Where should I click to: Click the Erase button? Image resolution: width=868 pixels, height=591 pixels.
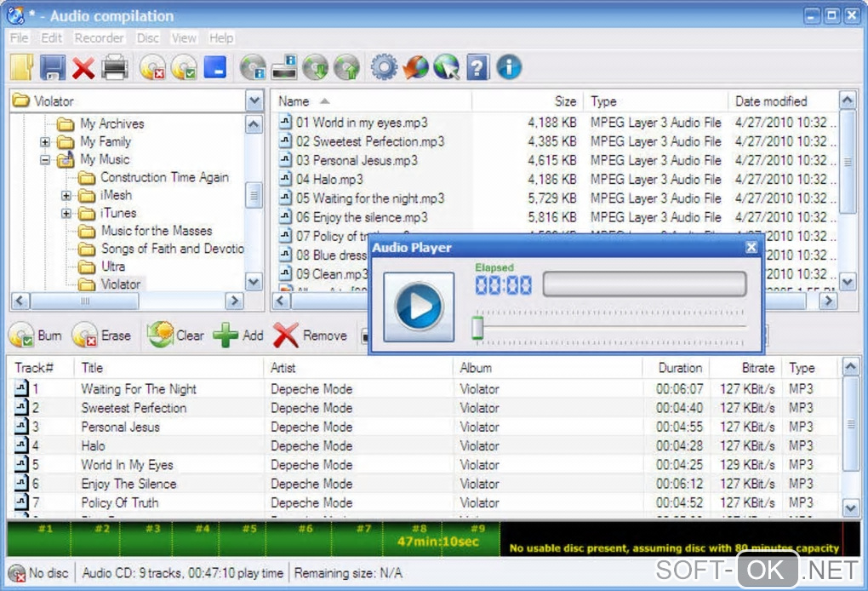click(102, 336)
